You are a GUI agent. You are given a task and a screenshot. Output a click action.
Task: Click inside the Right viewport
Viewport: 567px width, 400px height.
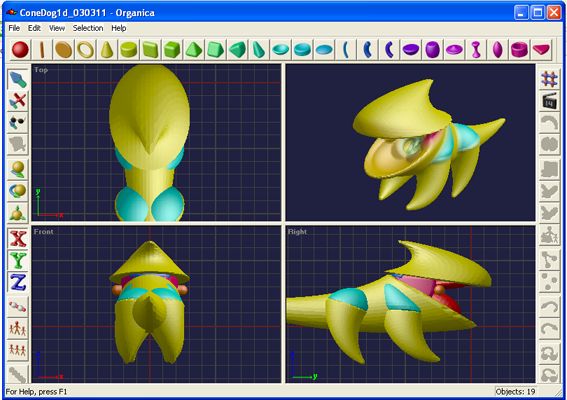[x=410, y=304]
